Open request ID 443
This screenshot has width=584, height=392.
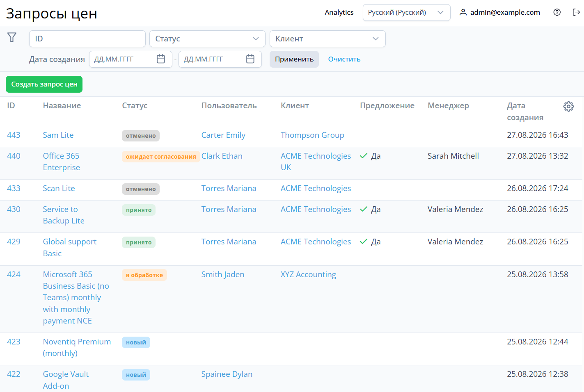tap(14, 135)
